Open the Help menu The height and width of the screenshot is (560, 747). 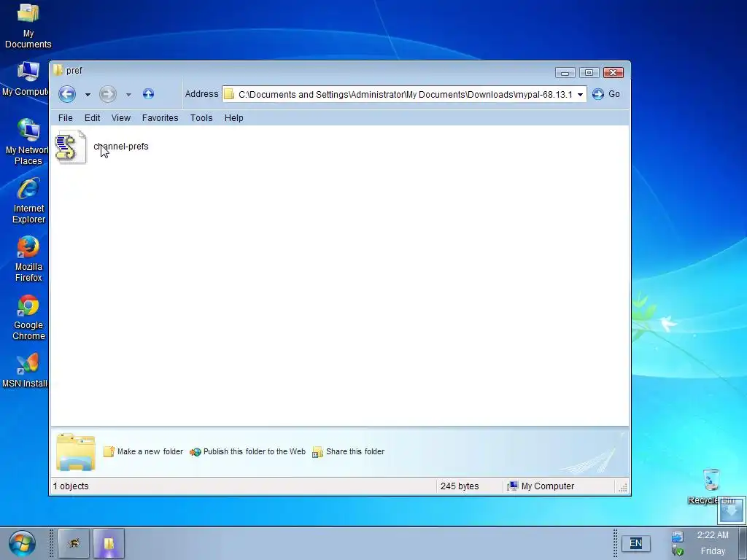pos(234,117)
